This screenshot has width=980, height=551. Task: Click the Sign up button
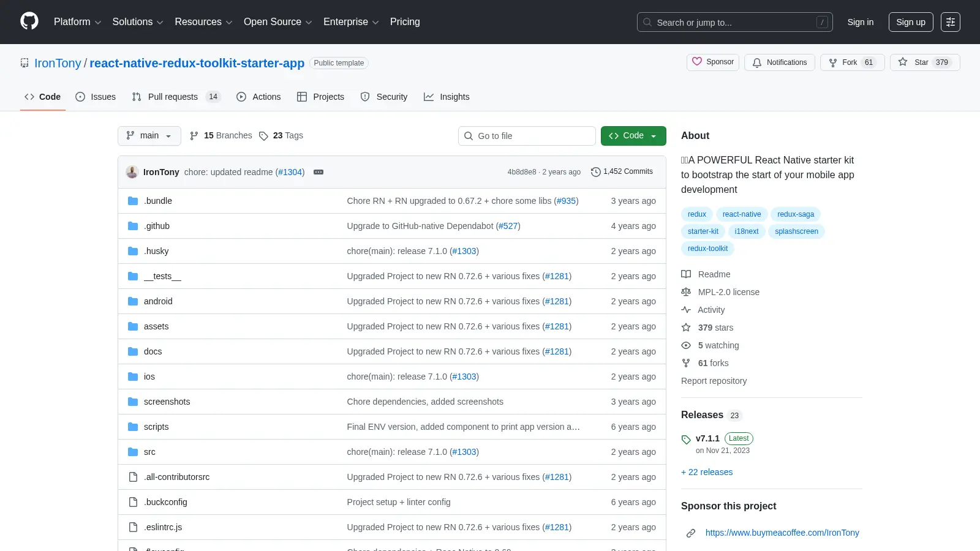[x=911, y=22]
